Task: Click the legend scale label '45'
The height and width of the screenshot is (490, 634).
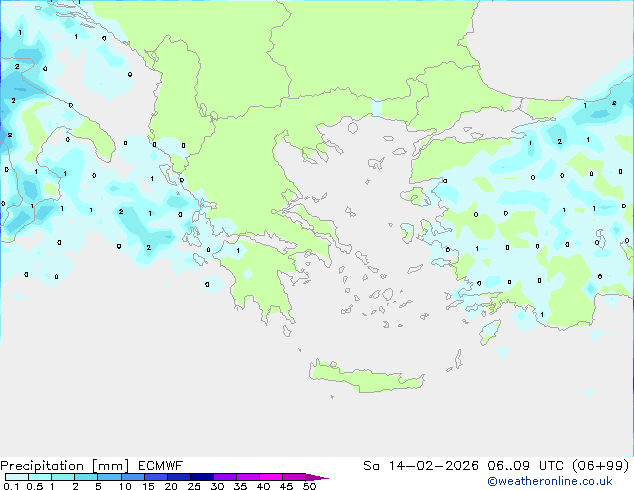Action: tap(286, 486)
